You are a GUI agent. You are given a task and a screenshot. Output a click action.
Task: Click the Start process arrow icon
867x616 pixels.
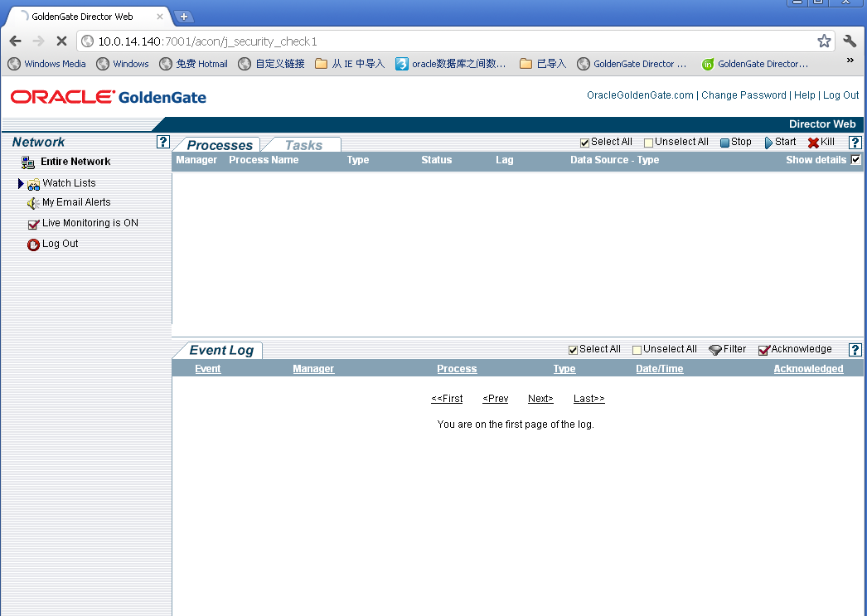pos(768,143)
